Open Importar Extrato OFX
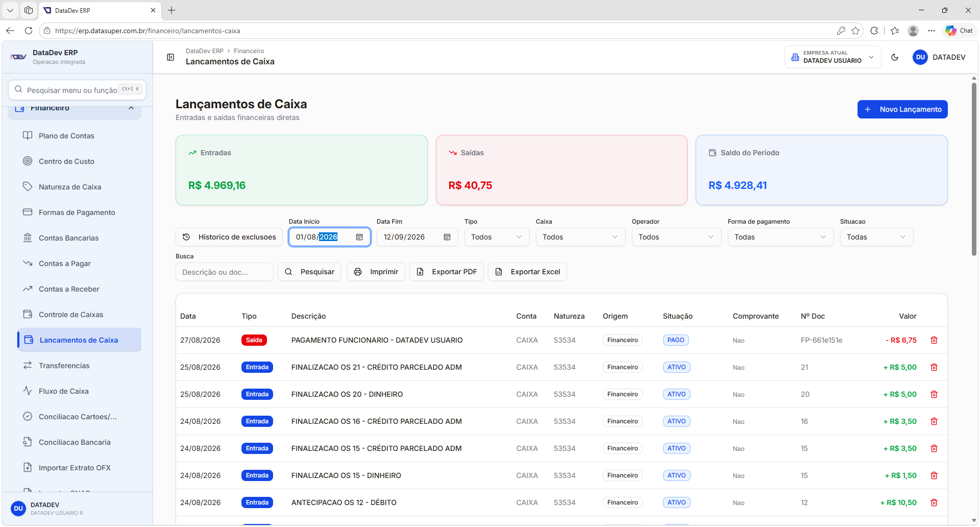 coord(79,468)
